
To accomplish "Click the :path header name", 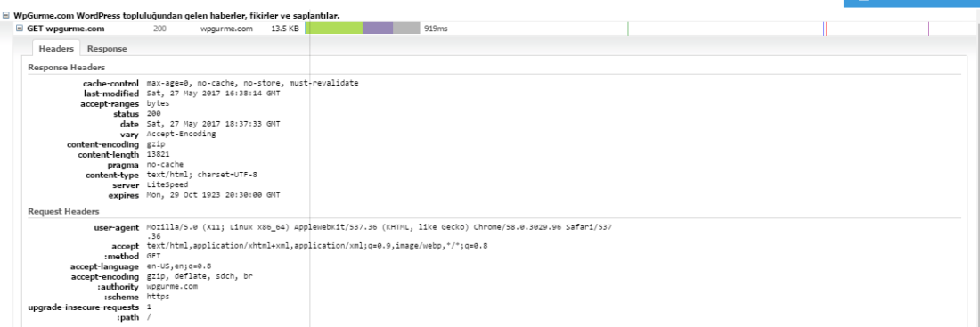I will (128, 317).
